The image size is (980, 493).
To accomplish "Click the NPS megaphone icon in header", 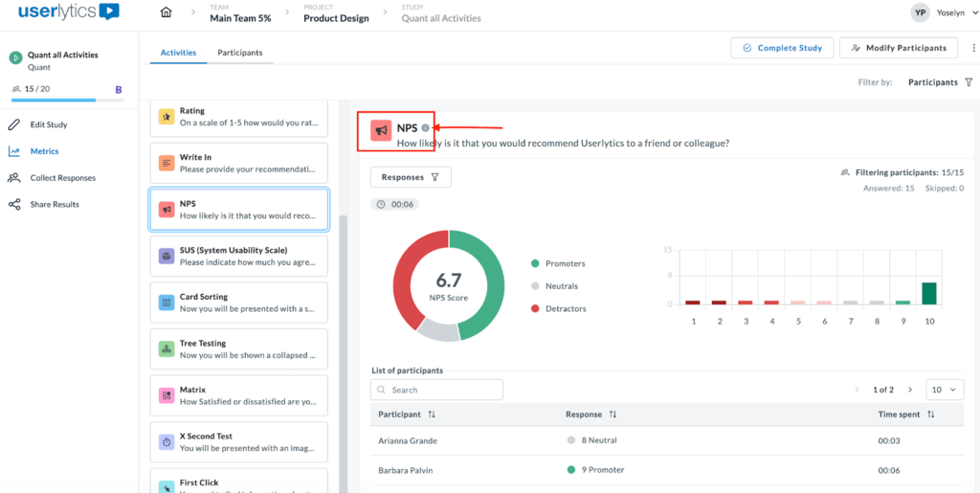I will (381, 130).
